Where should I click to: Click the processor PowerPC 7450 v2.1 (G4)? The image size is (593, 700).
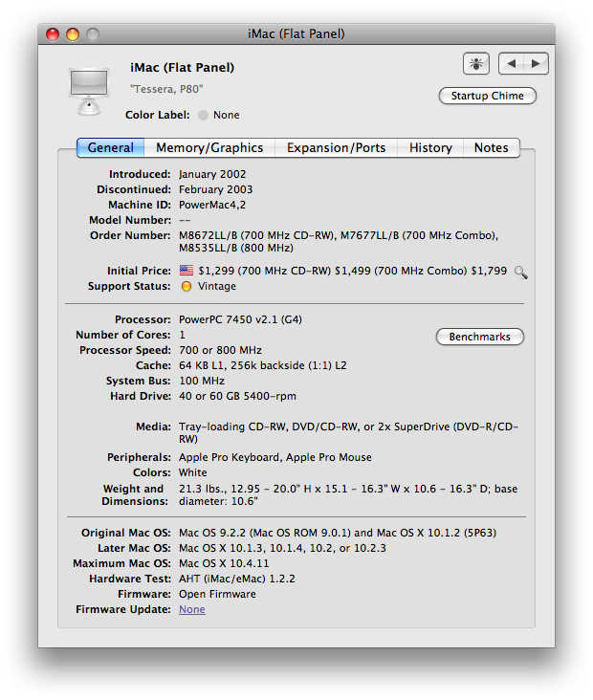[240, 319]
